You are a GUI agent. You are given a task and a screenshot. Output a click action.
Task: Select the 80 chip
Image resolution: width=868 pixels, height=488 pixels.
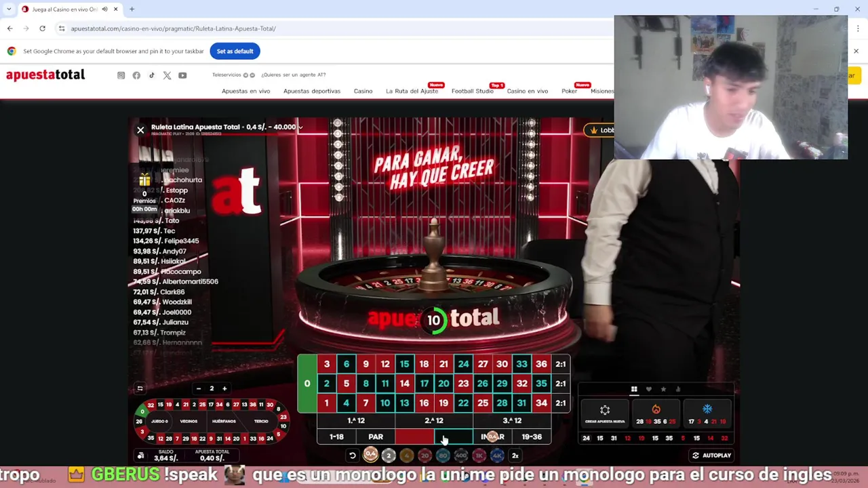443,455
